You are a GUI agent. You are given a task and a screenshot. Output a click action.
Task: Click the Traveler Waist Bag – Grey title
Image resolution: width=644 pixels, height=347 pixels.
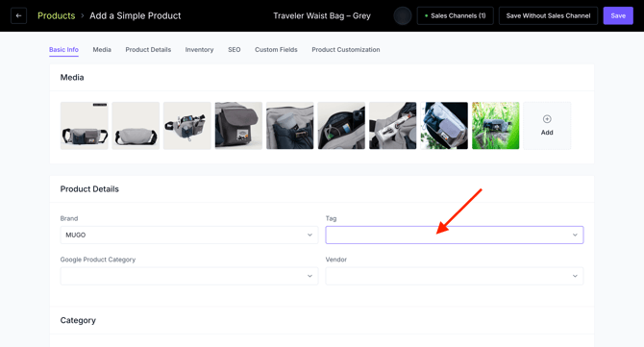pos(322,15)
